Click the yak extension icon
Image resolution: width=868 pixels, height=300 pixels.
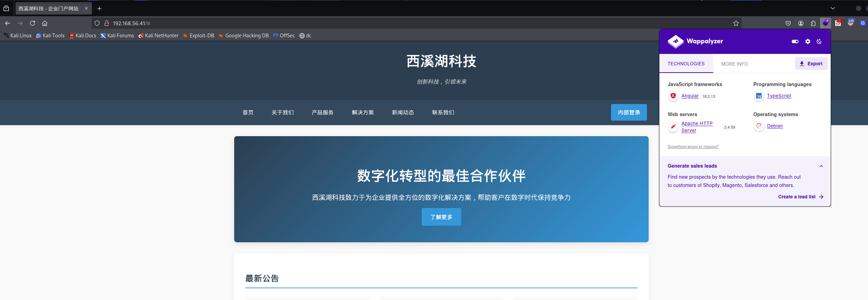(x=850, y=23)
